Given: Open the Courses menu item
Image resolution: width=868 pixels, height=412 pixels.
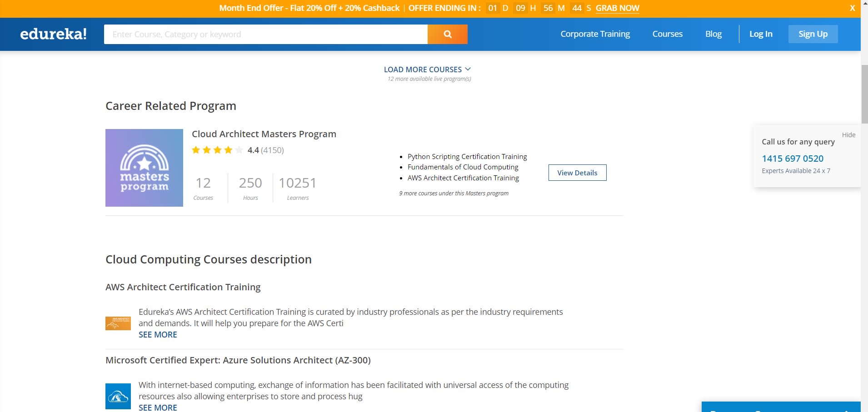Looking at the screenshot, I should (x=667, y=34).
